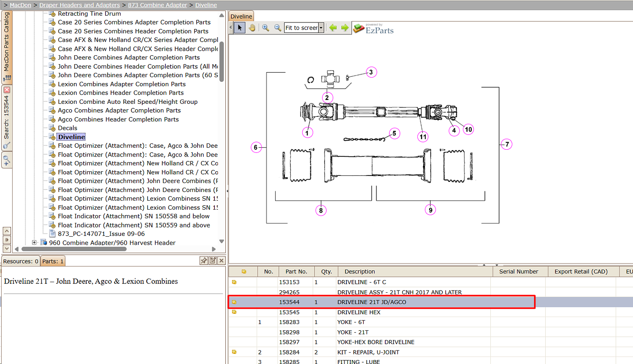Click callout 9 below the diagram
This screenshot has height=364, width=633.
[x=430, y=210]
